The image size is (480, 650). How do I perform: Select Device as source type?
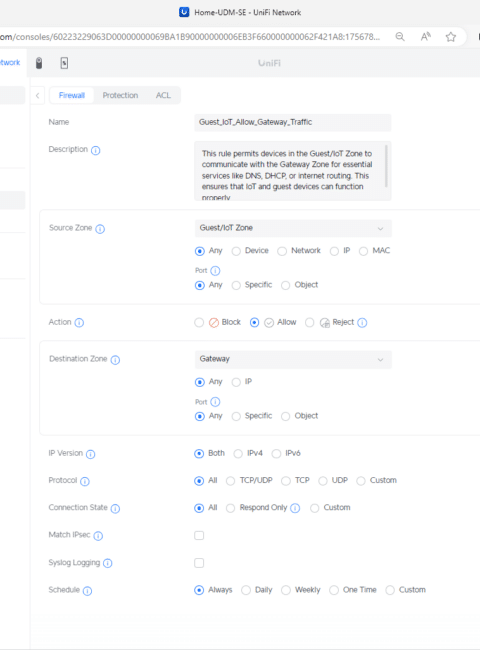pos(236,251)
